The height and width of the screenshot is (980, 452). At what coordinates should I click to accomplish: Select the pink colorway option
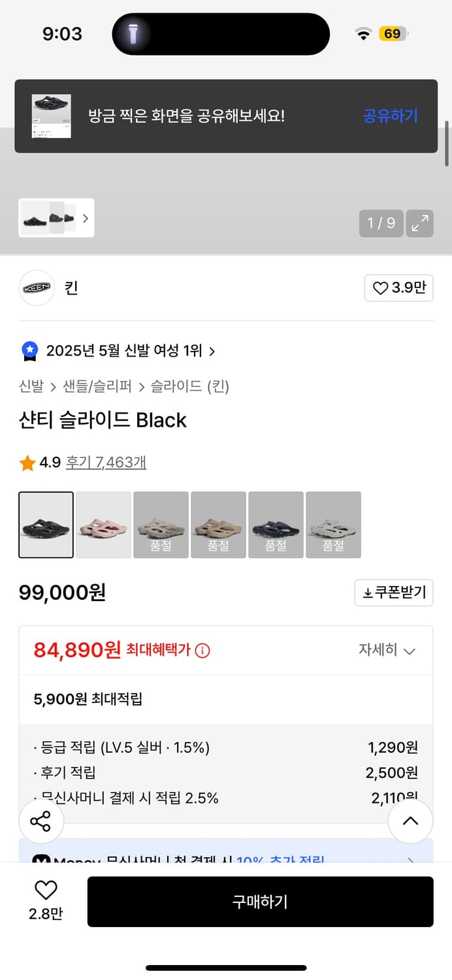click(103, 525)
